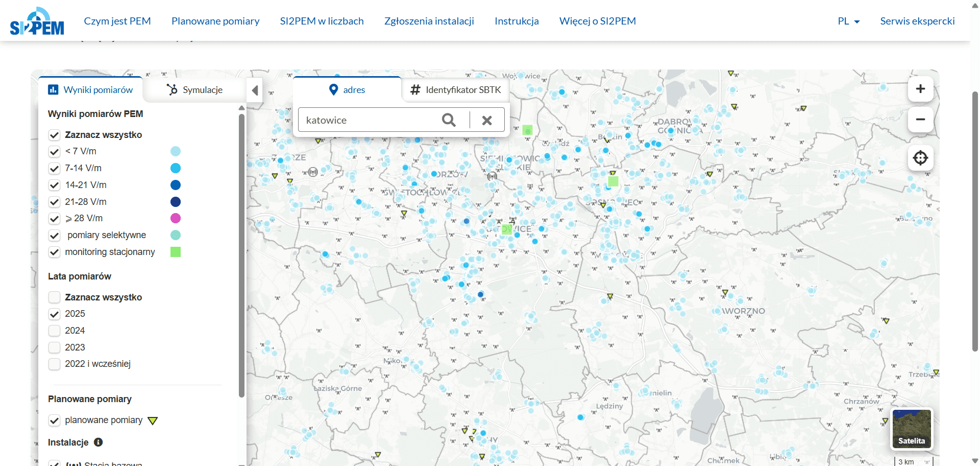Screen dimensions: 980x466
Task: Click green monitoring station near Katowice label
Action: tap(506, 229)
